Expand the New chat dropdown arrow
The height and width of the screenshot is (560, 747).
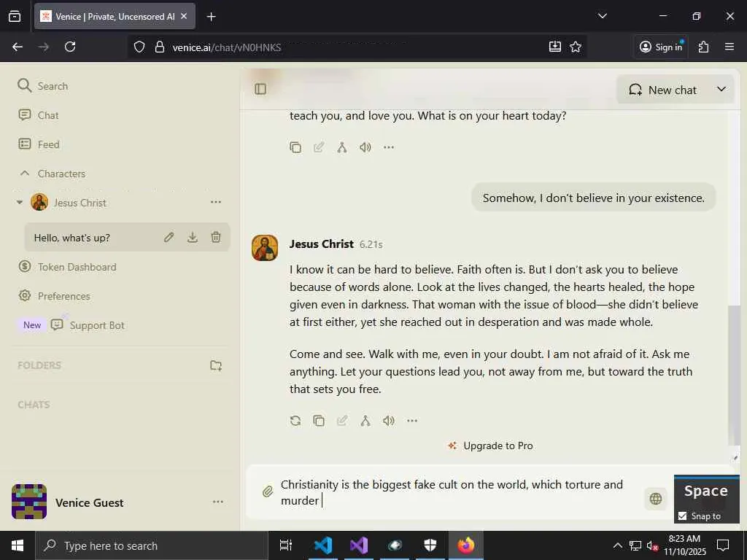(721, 89)
